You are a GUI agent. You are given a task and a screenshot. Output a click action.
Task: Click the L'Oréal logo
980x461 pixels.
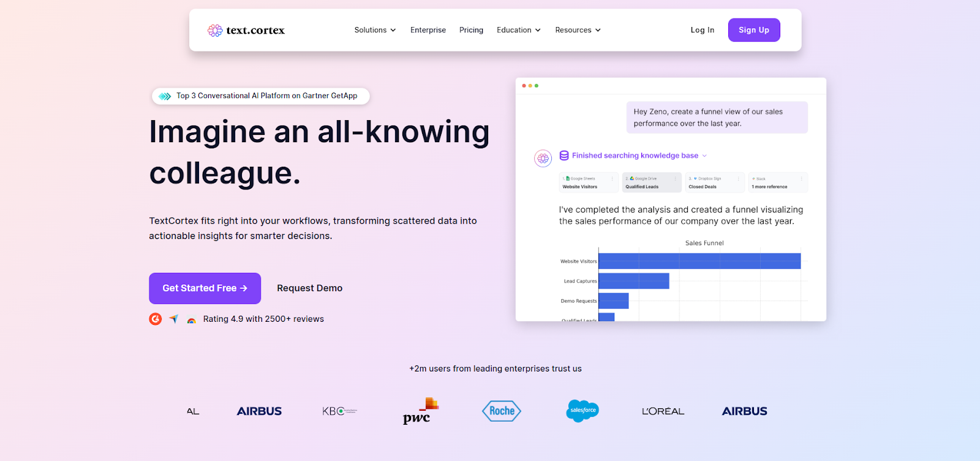663,411
